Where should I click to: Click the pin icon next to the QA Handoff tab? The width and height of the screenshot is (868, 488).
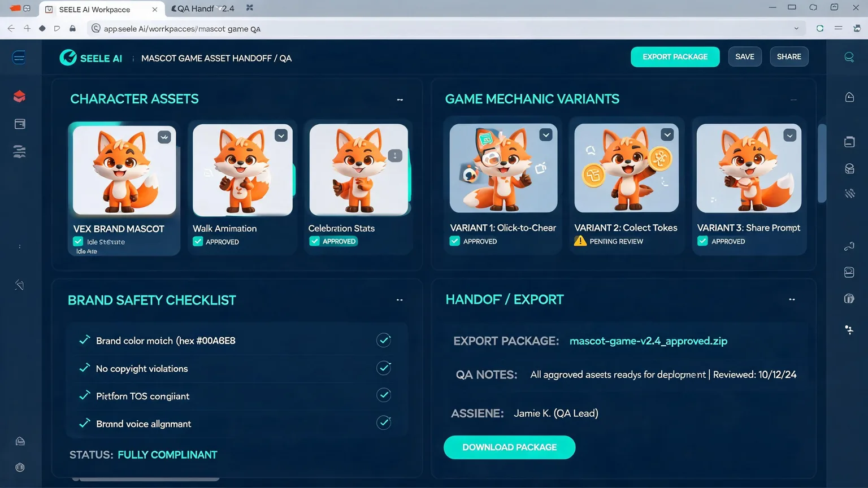(x=250, y=8)
